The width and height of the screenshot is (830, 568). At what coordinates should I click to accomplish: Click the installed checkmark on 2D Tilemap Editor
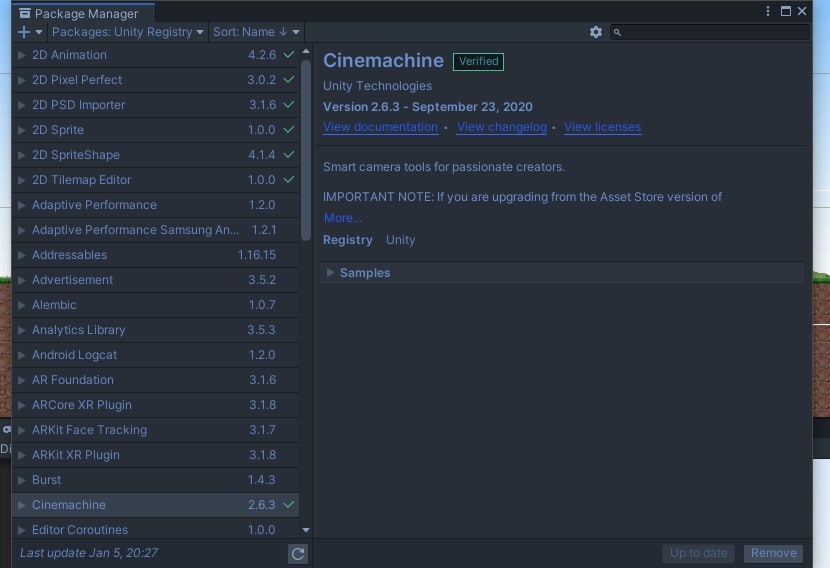click(x=288, y=179)
